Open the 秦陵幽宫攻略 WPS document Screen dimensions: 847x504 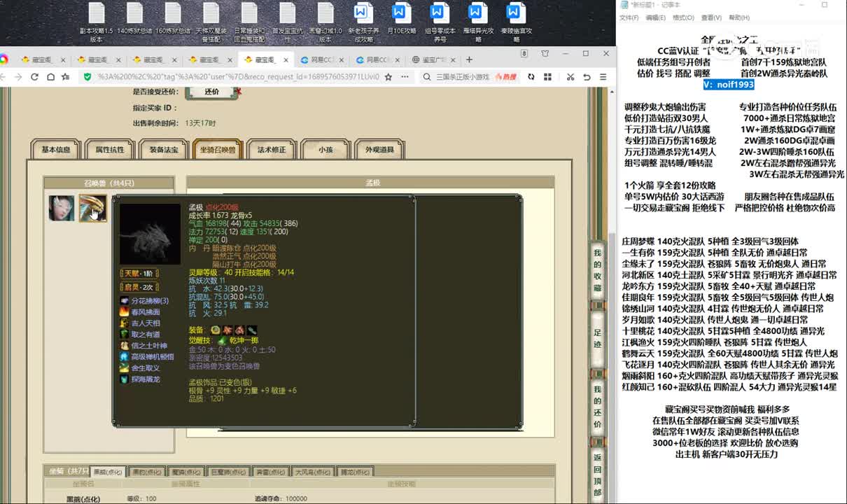[x=516, y=22]
